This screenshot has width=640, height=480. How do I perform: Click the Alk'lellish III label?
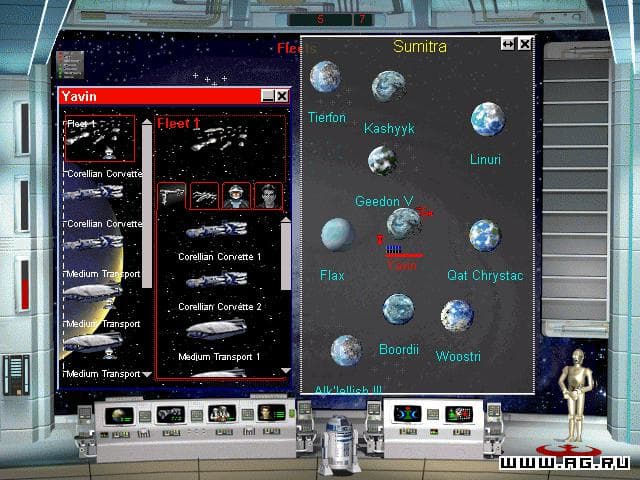(x=348, y=390)
